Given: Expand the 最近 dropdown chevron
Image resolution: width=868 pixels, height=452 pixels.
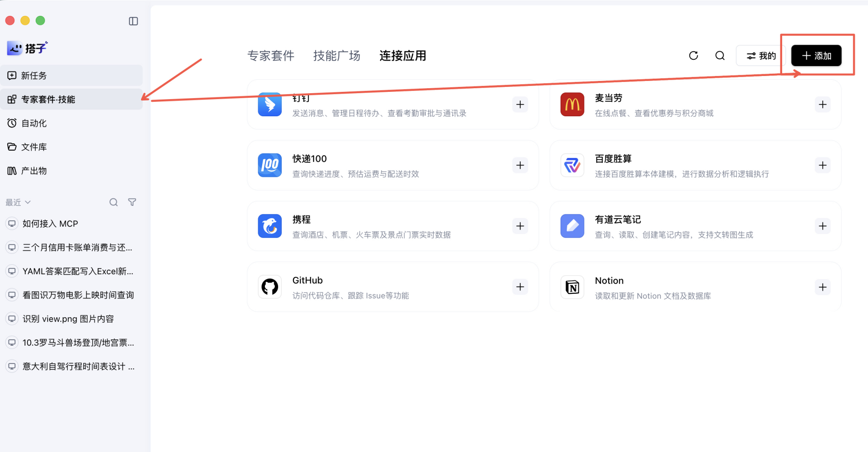Looking at the screenshot, I should click(x=28, y=202).
